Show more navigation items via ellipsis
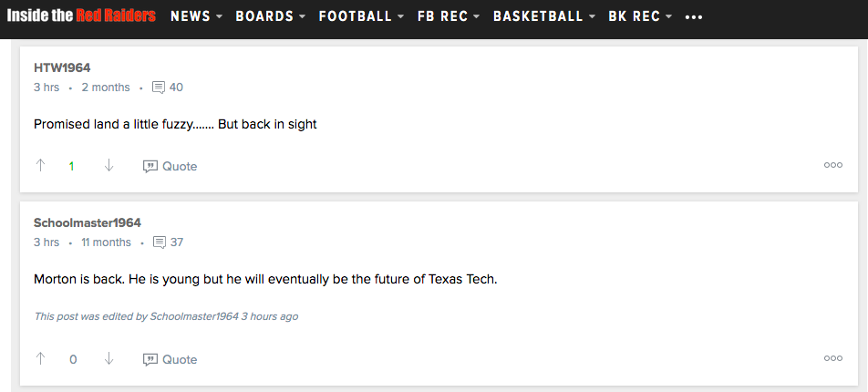 click(694, 17)
